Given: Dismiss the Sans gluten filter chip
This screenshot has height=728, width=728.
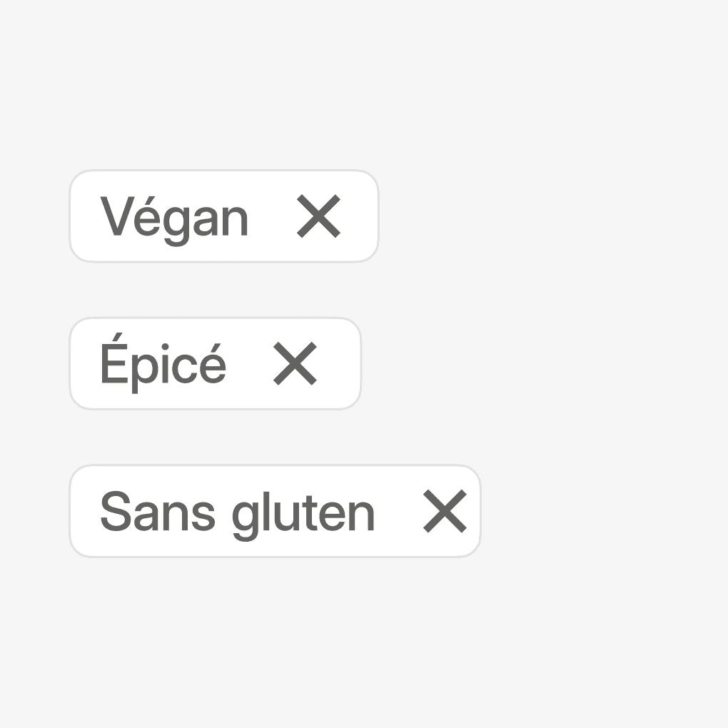Looking at the screenshot, I should pyautogui.click(x=445, y=511).
